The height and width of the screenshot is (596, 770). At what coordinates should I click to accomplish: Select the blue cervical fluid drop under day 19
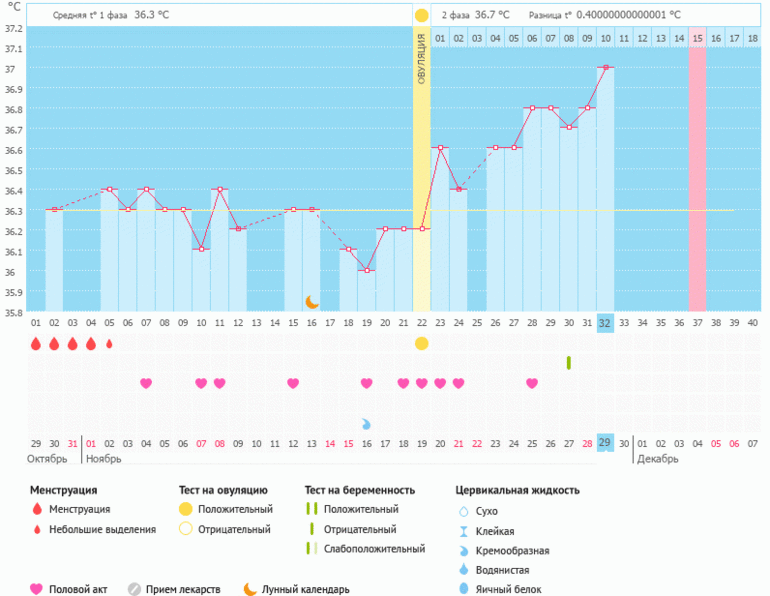coord(366,424)
